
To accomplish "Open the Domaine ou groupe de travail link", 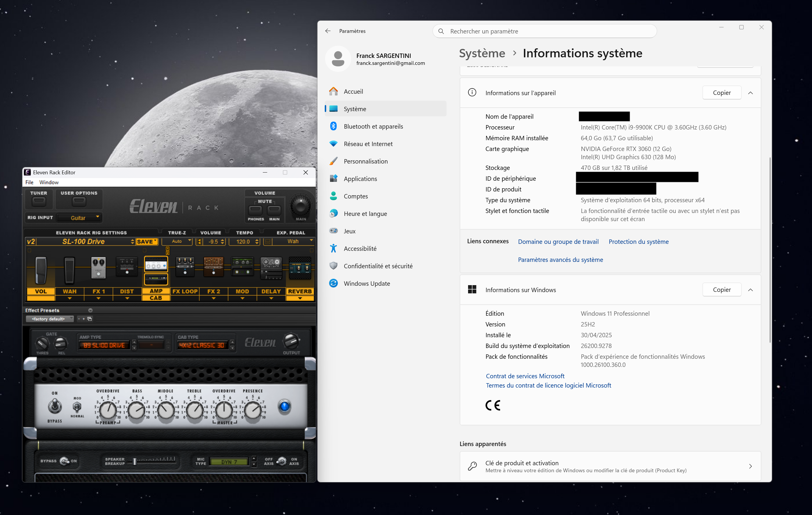I will click(x=558, y=241).
